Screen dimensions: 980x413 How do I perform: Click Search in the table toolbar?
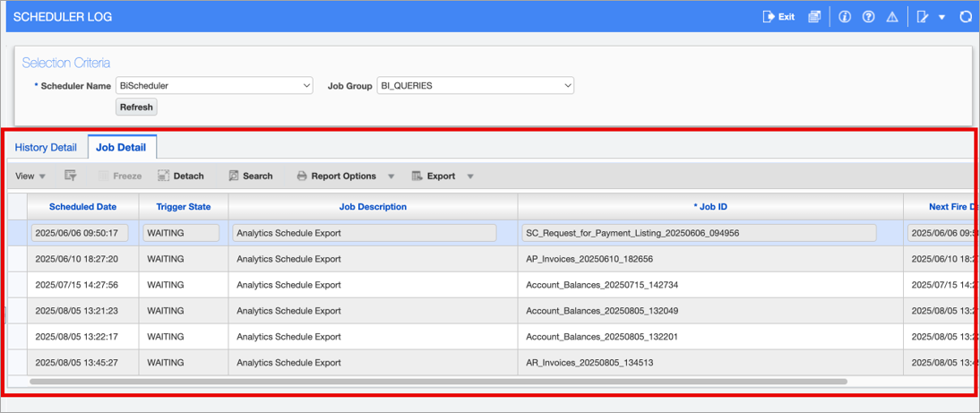251,176
